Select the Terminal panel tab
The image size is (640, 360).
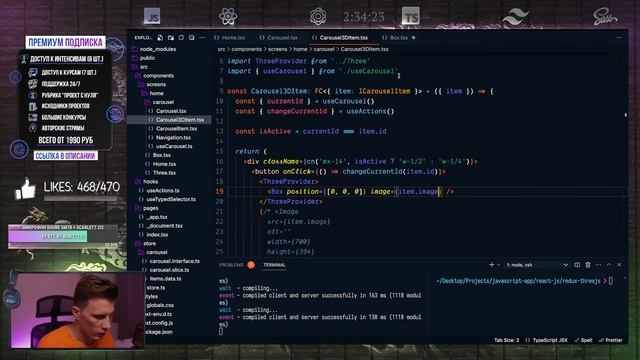274,265
